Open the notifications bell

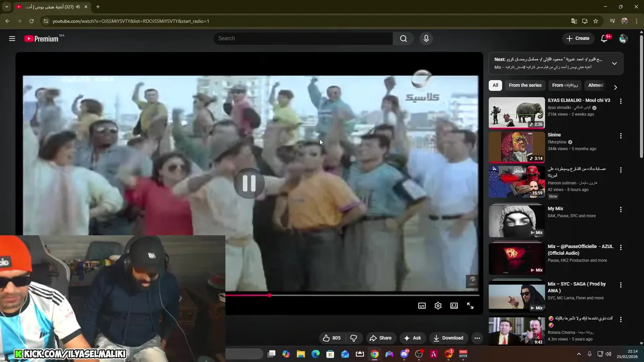605,38
